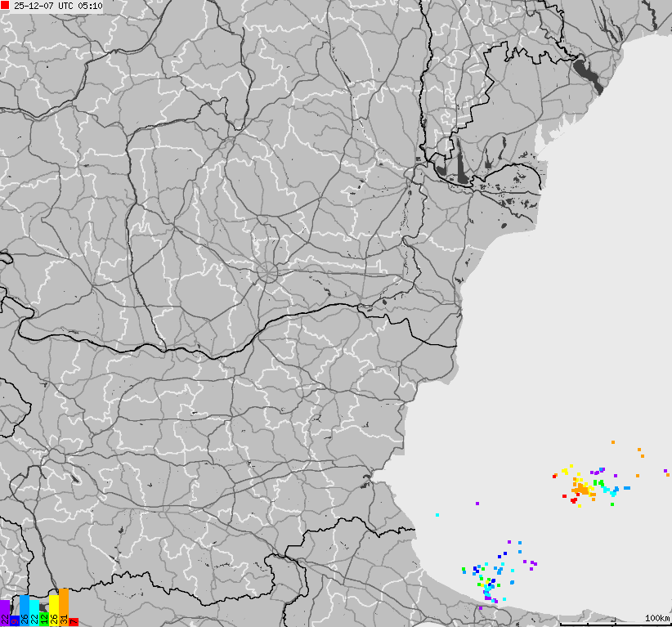Click the strike histogram legend at bottom left
The image size is (672, 627).
pos(39,609)
